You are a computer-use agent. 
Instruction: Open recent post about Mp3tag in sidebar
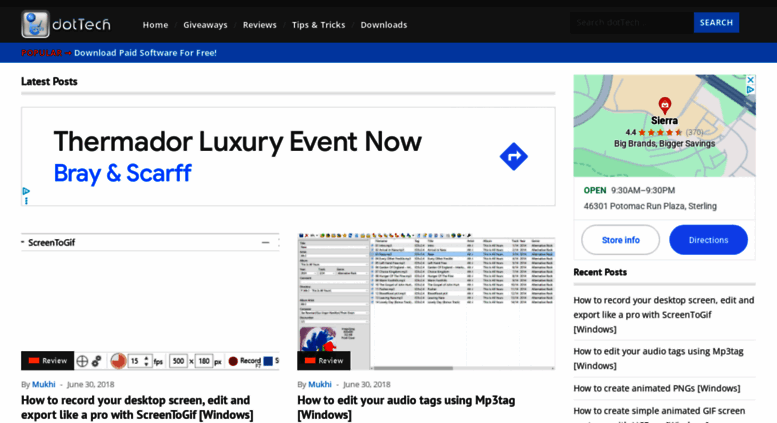coord(658,358)
